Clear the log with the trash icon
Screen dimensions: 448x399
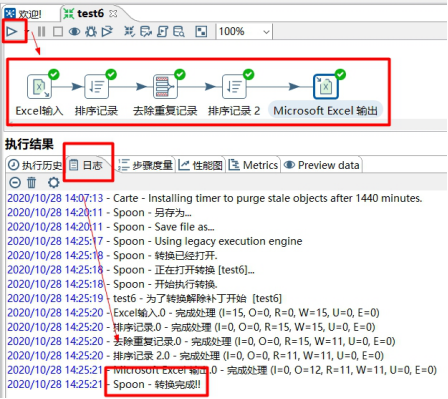click(31, 183)
